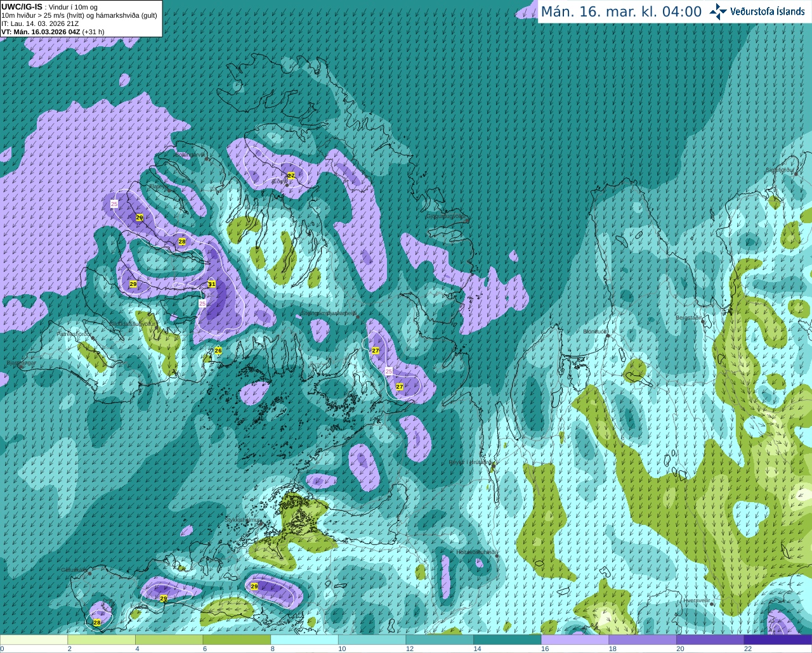The width and height of the screenshot is (812, 653).
Task: Click the 29 gust label near Flateyri
Action: pos(140,217)
